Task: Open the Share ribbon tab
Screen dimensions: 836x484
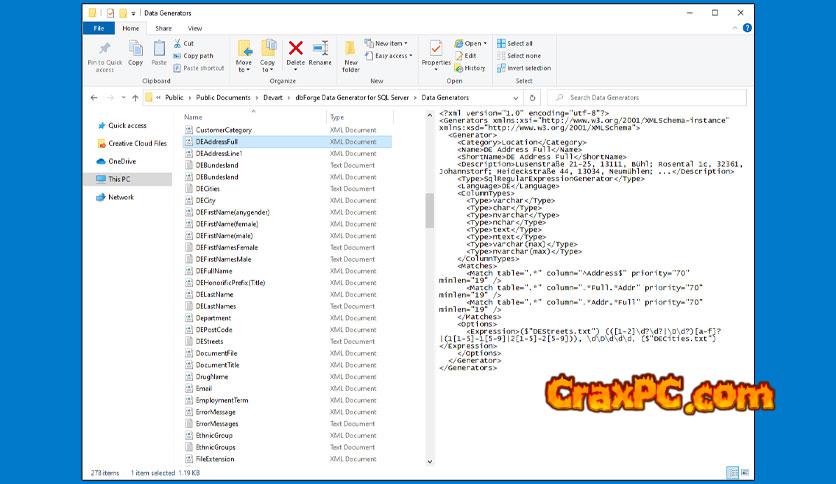Action: (163, 28)
